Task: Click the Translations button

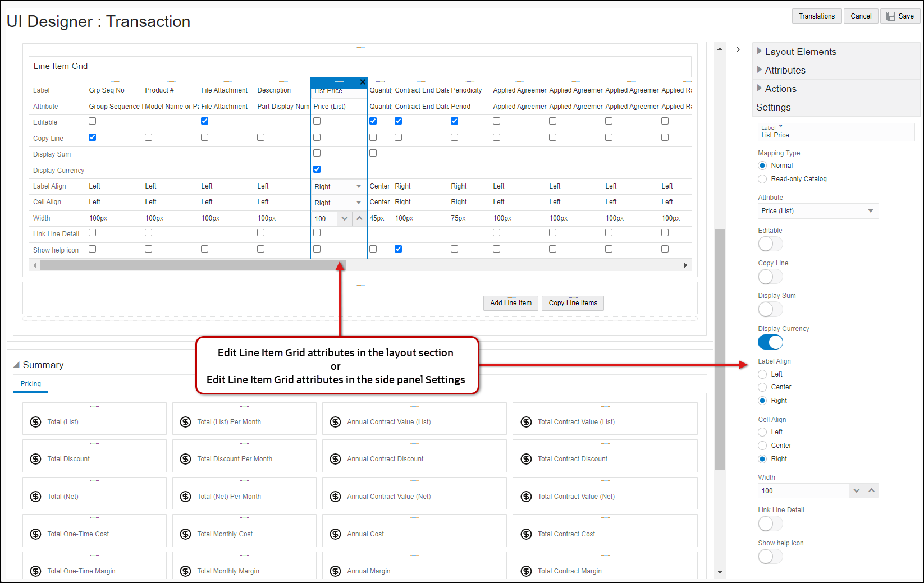Action: tap(816, 16)
